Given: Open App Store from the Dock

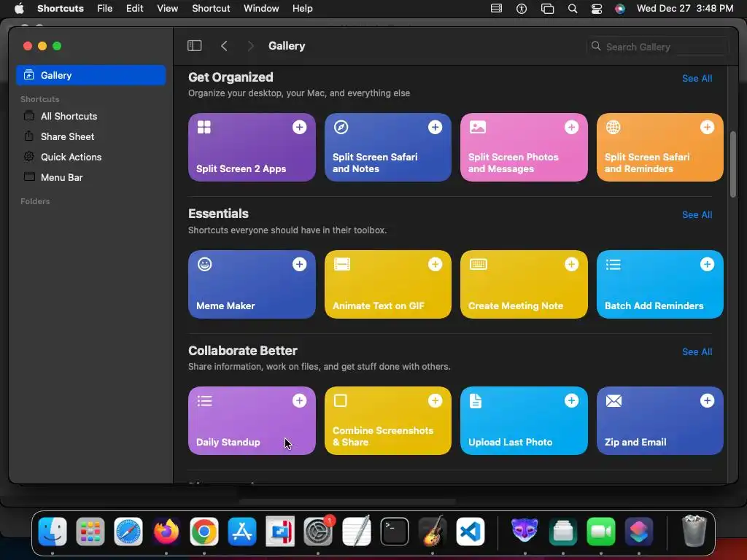Looking at the screenshot, I should [x=242, y=532].
